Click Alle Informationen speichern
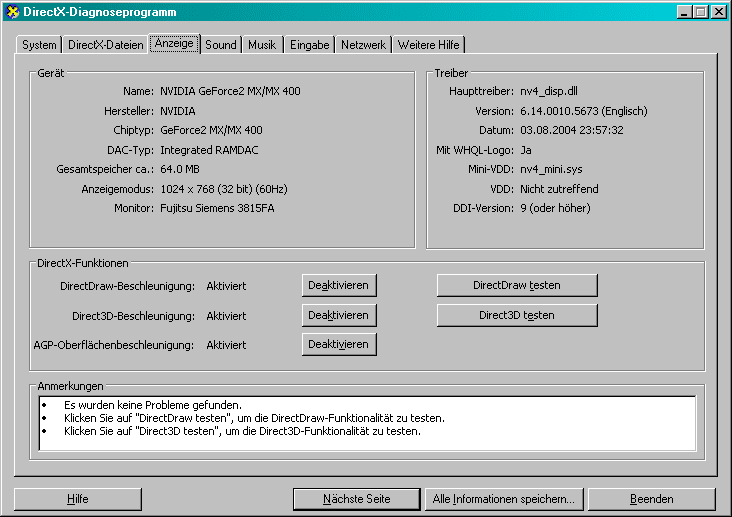Screen dimensions: 732x517 point(504,499)
